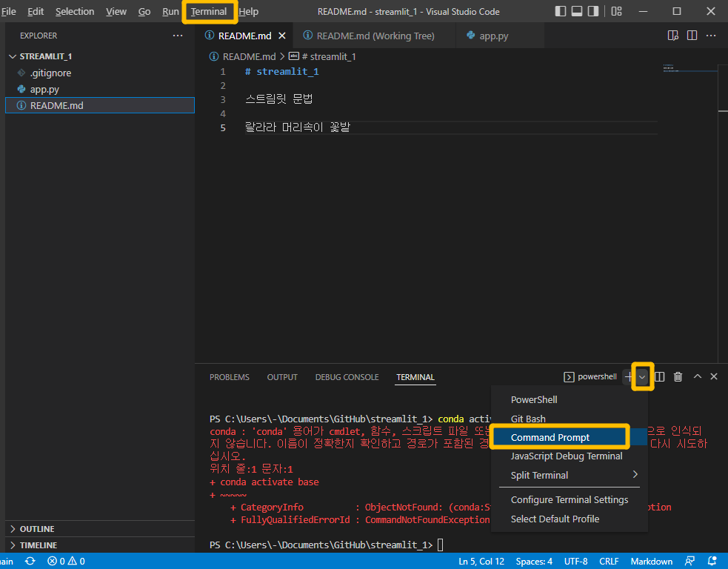Open the Edit menu
728x569 pixels.
(x=36, y=12)
